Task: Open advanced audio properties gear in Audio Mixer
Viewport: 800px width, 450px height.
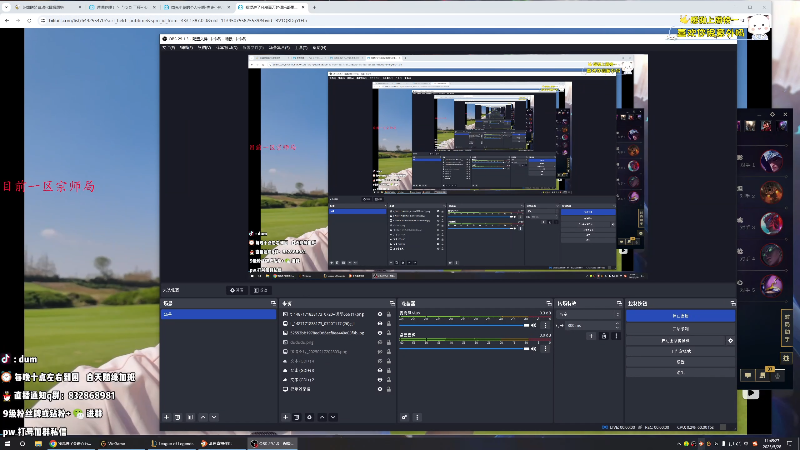Action: tap(404, 416)
